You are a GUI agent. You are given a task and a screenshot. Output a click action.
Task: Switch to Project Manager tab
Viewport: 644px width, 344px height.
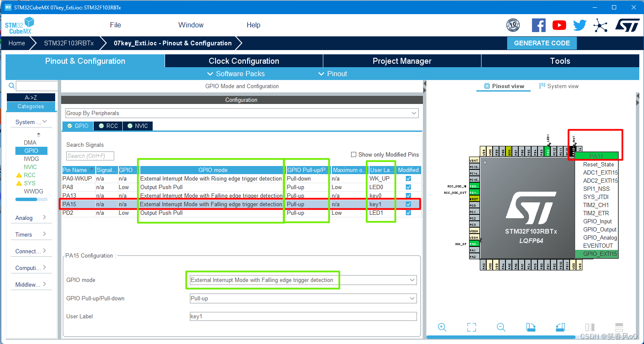point(402,61)
